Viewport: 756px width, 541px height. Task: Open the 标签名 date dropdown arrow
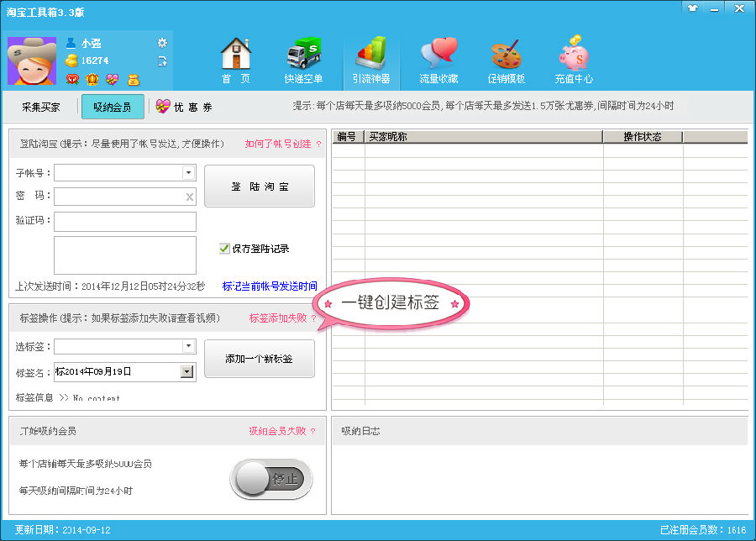(187, 371)
